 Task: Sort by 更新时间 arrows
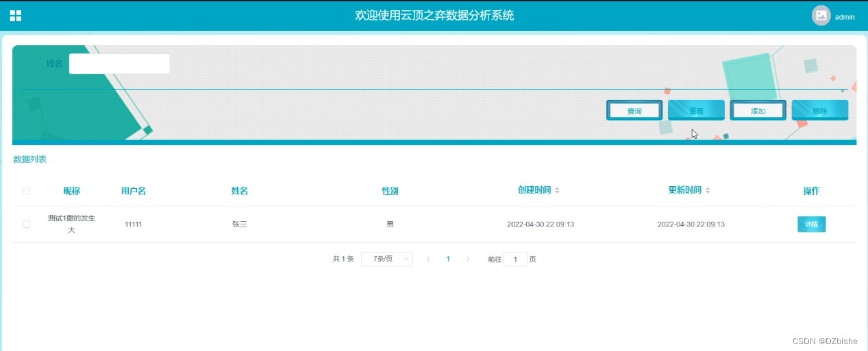click(708, 190)
